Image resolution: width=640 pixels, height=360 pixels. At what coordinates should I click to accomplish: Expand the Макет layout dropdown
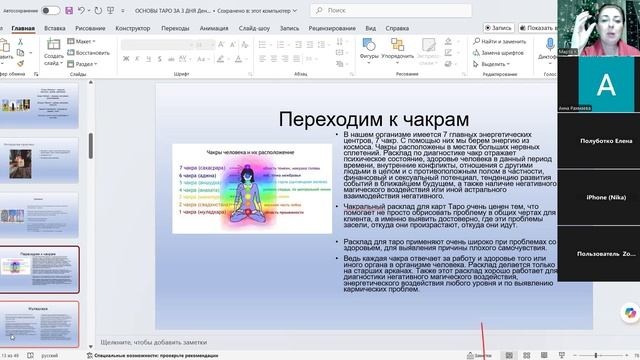tap(81, 41)
